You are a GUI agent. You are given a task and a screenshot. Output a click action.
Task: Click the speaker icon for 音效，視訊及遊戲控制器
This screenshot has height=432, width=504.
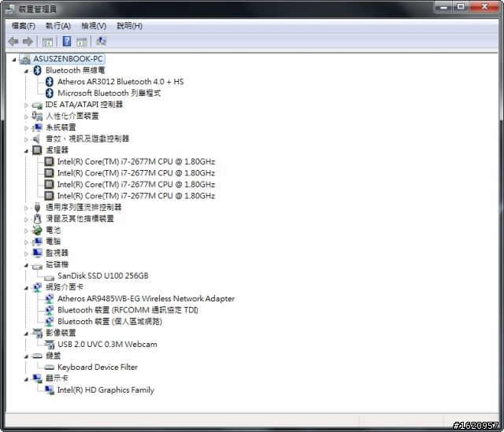(x=37, y=138)
